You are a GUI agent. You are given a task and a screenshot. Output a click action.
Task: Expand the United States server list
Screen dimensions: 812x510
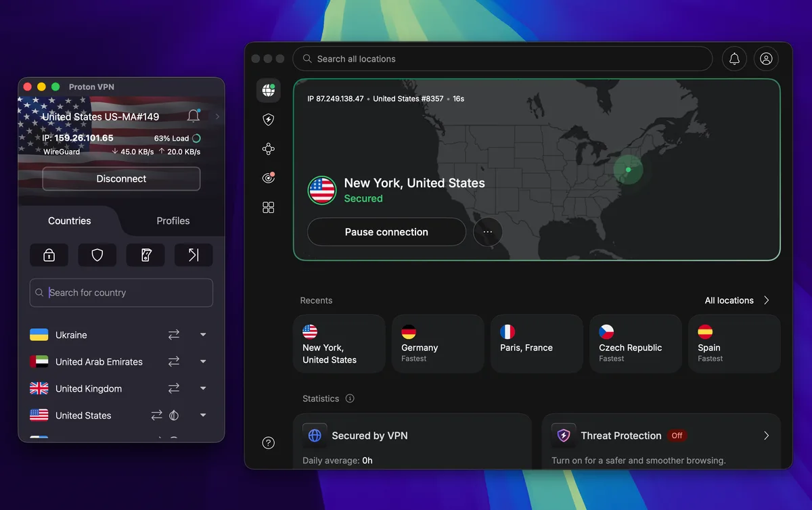pos(203,415)
